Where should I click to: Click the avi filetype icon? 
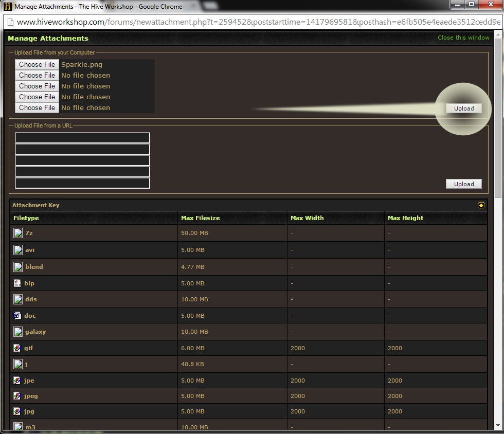18,250
